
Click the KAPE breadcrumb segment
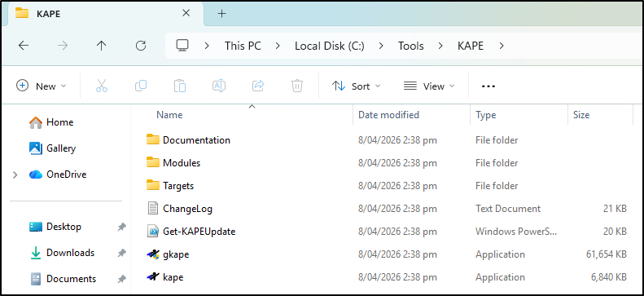(x=471, y=46)
